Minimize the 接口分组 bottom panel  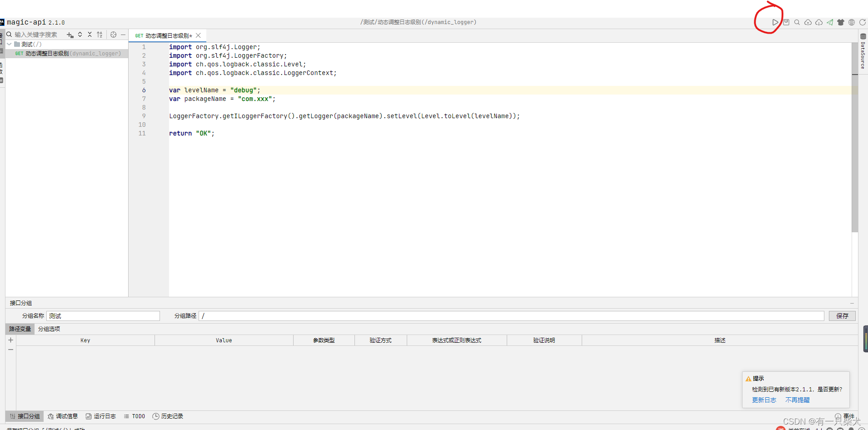(852, 303)
